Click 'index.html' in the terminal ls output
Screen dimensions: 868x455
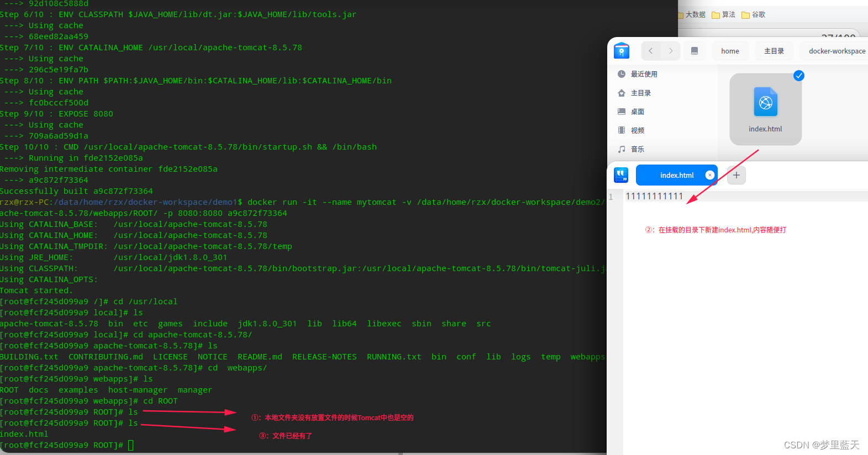pyautogui.click(x=24, y=434)
